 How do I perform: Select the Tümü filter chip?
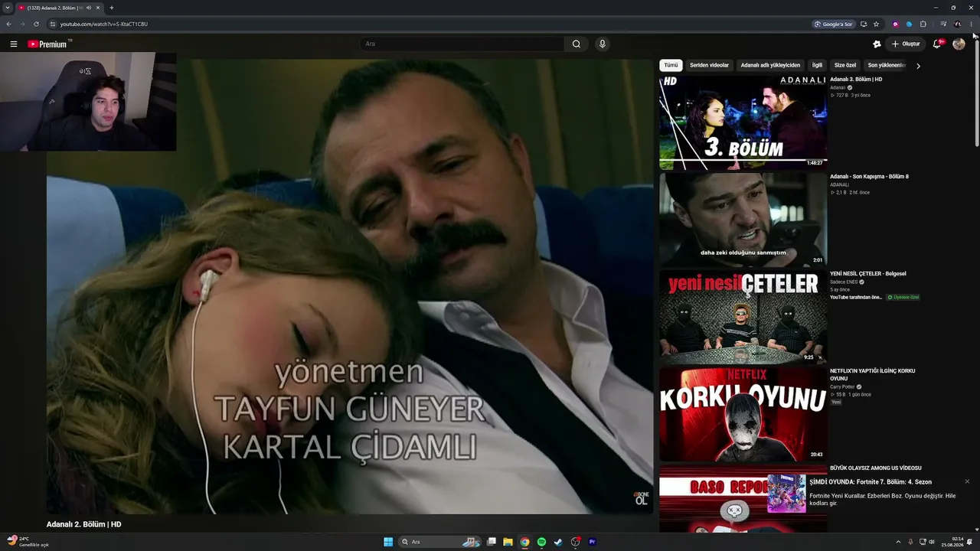(x=671, y=65)
